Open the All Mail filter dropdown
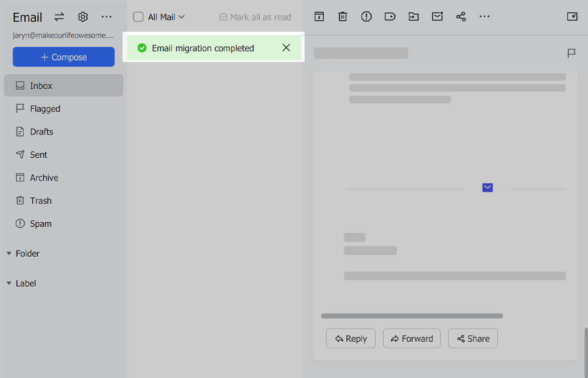 (x=182, y=16)
